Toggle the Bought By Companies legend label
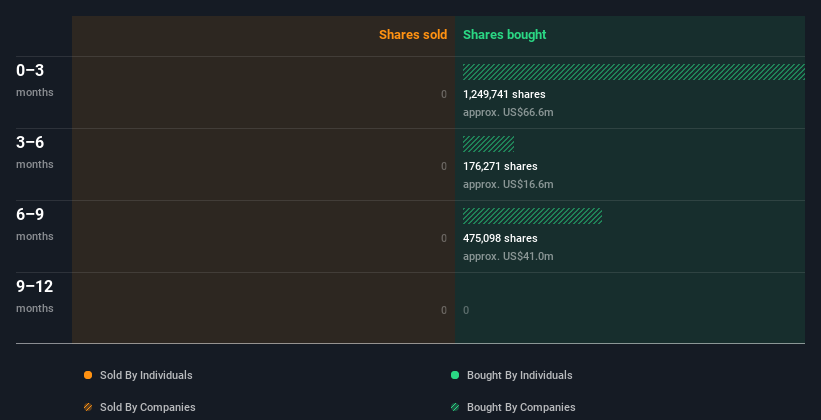The width and height of the screenshot is (821, 420). [x=521, y=407]
